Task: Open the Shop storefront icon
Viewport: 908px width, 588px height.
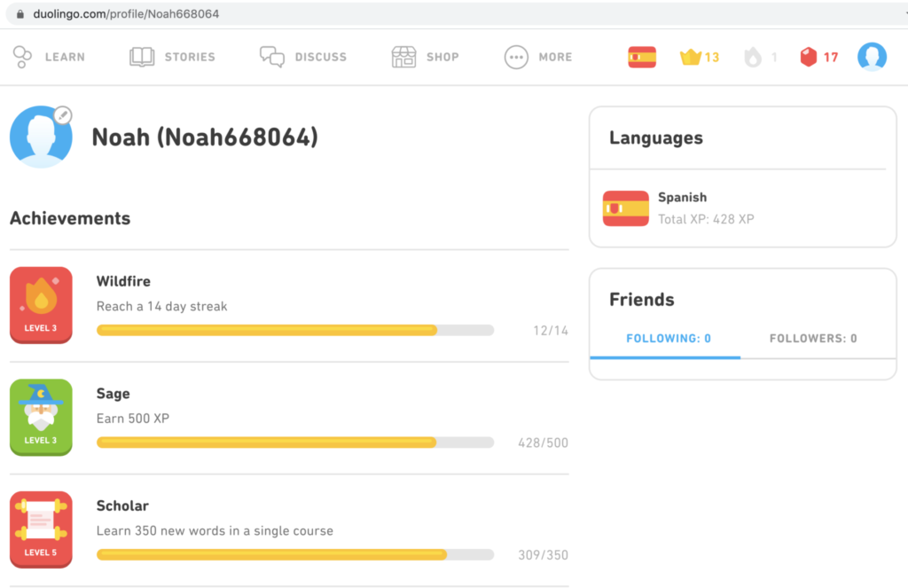Action: coord(403,57)
